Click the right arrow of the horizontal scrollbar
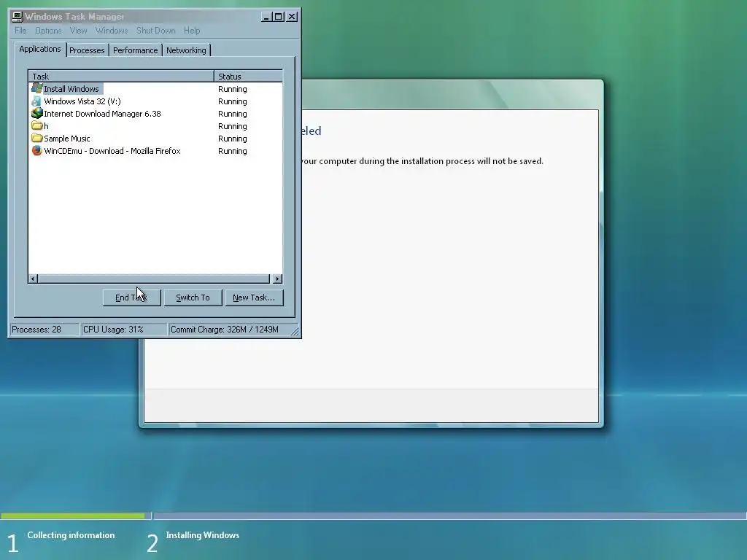This screenshot has height=560, width=747. point(278,279)
